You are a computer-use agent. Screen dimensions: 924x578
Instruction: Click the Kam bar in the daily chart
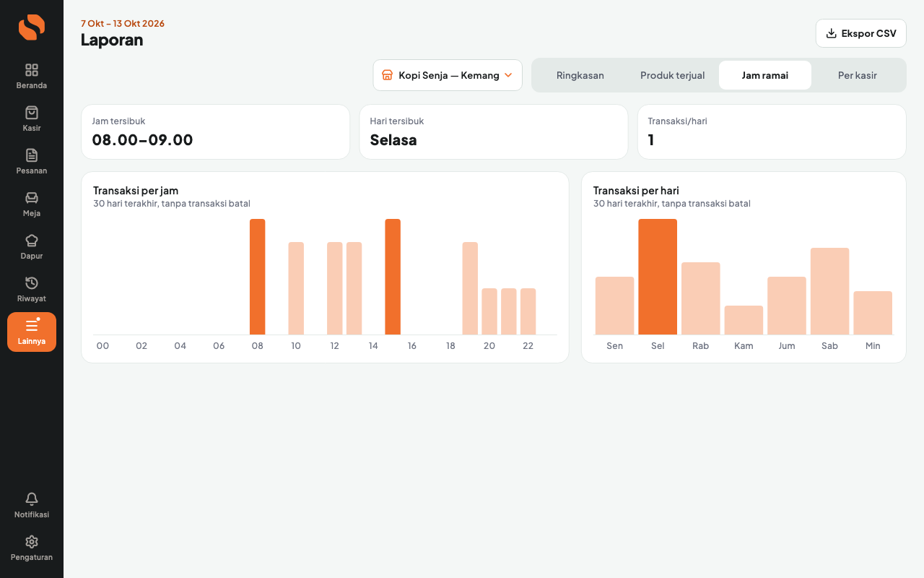point(744,320)
